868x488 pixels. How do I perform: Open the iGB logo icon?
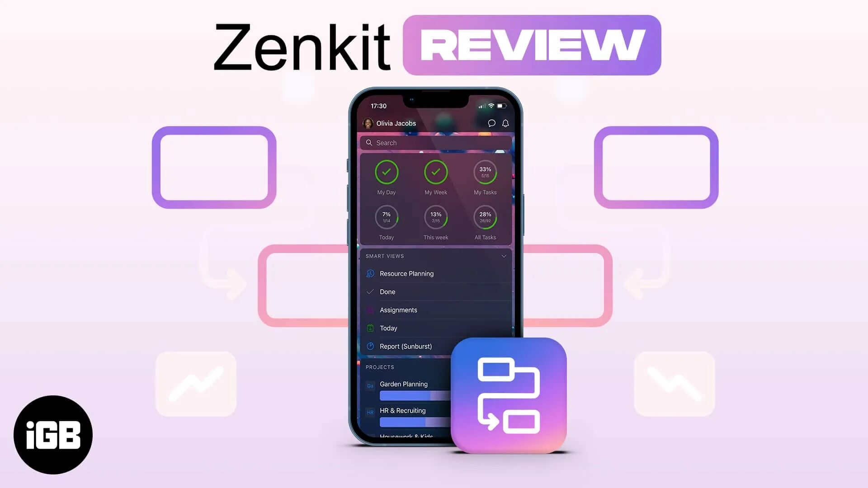click(x=53, y=435)
